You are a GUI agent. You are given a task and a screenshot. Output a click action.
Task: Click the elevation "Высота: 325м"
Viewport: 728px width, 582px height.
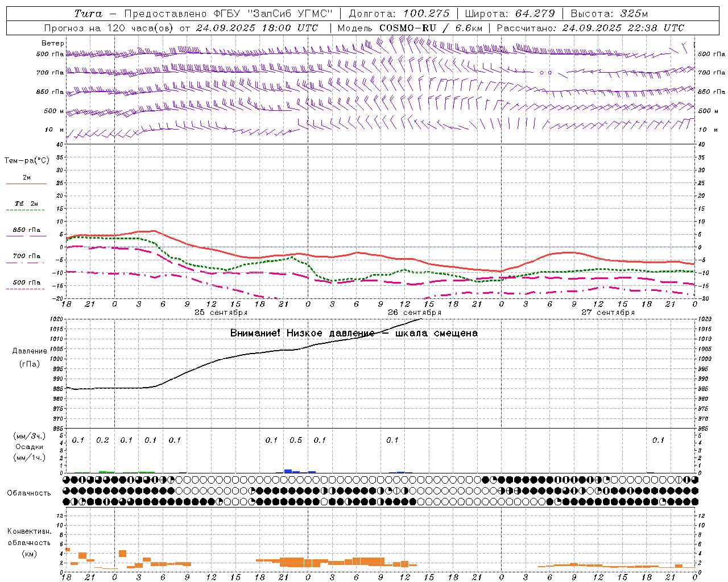[609, 14]
